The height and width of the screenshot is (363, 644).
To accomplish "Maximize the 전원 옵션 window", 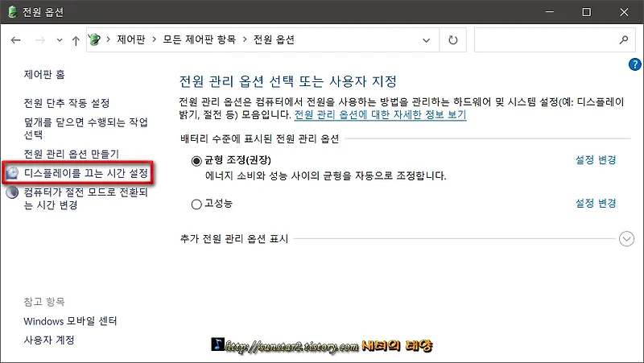I will click(x=587, y=12).
